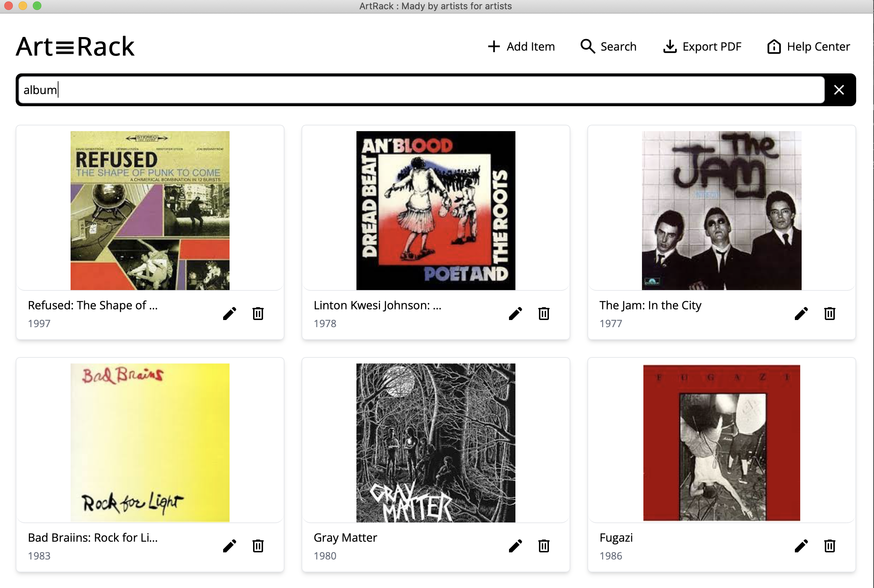The image size is (874, 588).
Task: Edit the Gray Matter item
Action: (515, 546)
